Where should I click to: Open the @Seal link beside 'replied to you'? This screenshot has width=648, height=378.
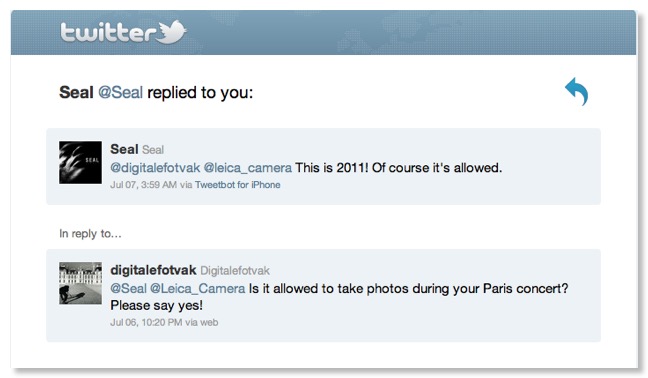[x=120, y=92]
